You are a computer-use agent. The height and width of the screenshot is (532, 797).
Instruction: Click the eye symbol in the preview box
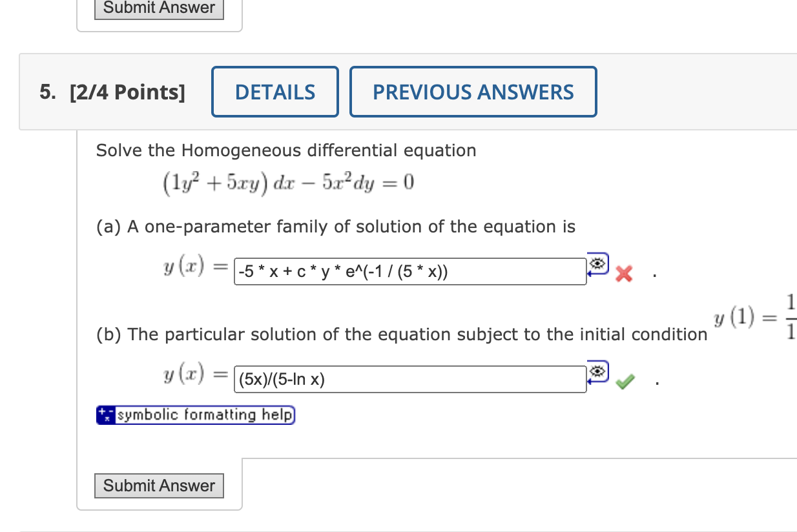pyautogui.click(x=597, y=263)
